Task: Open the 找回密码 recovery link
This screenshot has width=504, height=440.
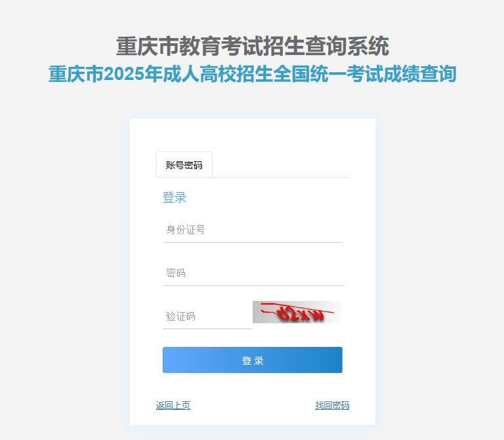Action: coord(332,405)
